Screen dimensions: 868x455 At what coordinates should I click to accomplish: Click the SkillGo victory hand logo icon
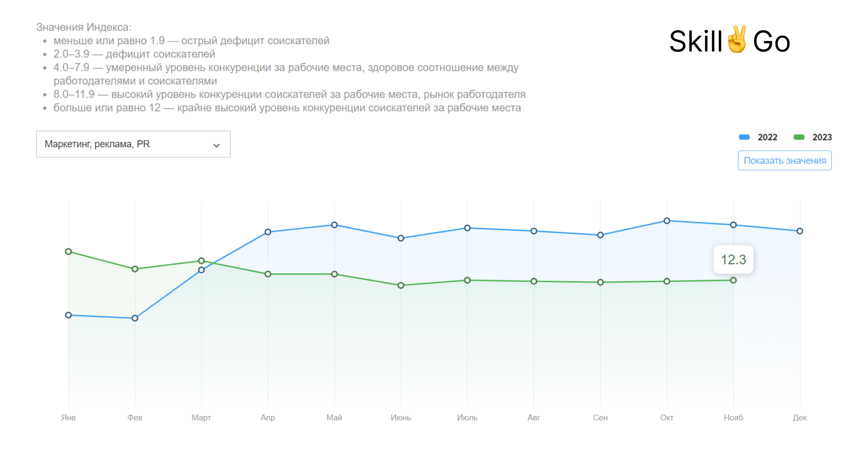coord(737,40)
